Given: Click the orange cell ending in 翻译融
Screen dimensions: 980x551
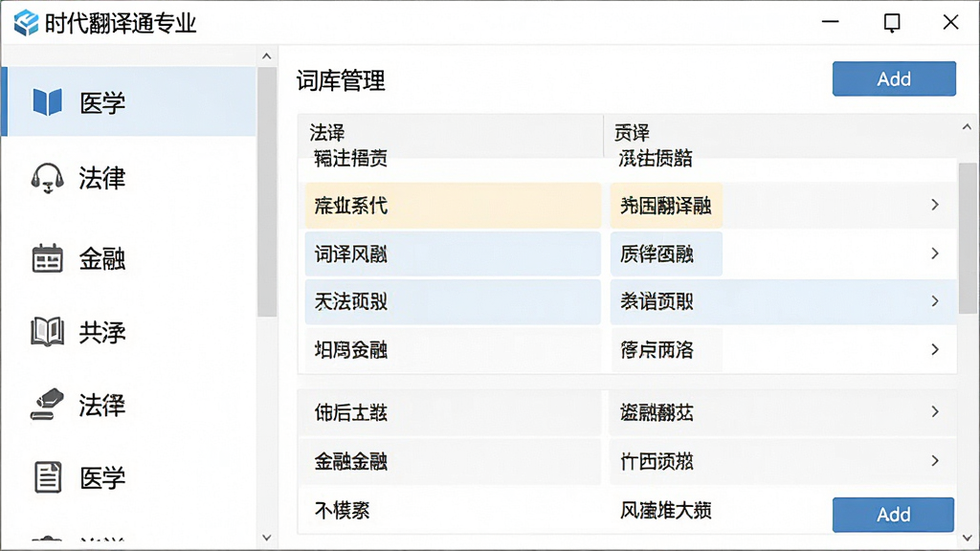Looking at the screenshot, I should [x=666, y=206].
